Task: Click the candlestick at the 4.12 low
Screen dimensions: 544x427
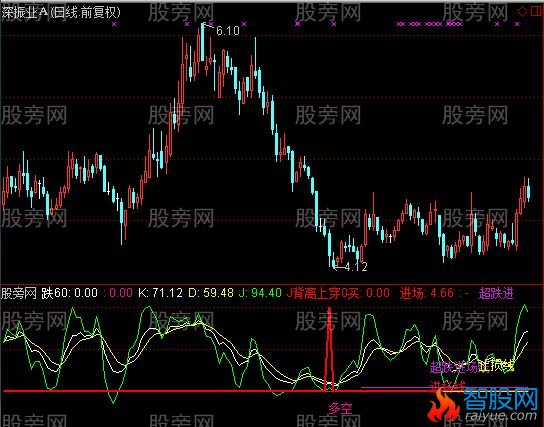Action: 334,260
